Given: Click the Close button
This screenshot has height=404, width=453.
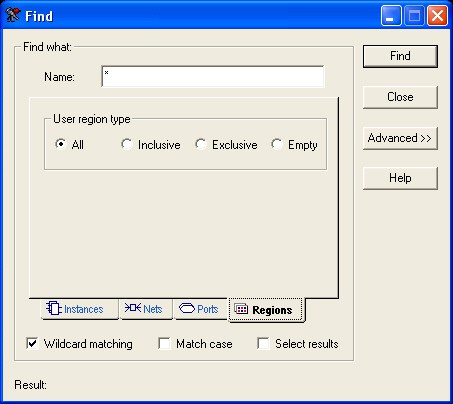Looking at the screenshot, I should point(400,97).
